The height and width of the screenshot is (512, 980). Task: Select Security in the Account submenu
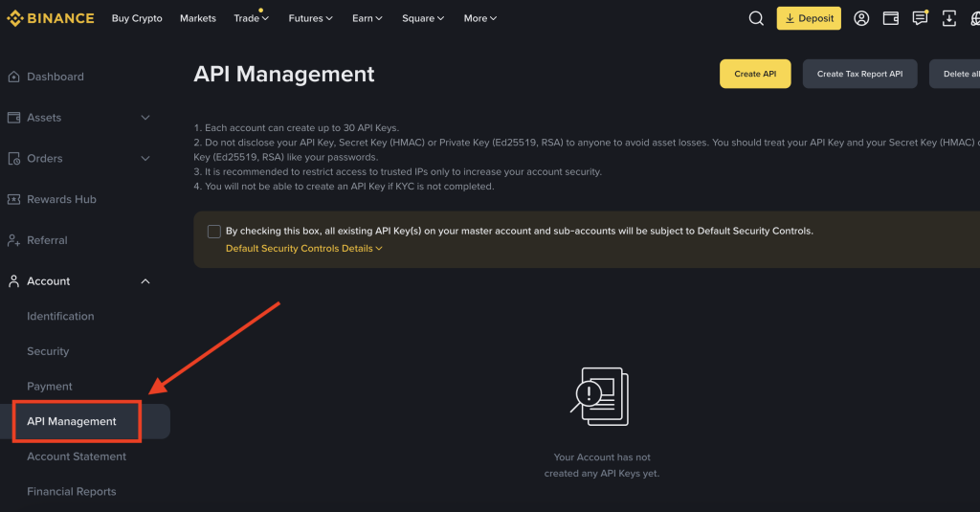(x=48, y=351)
